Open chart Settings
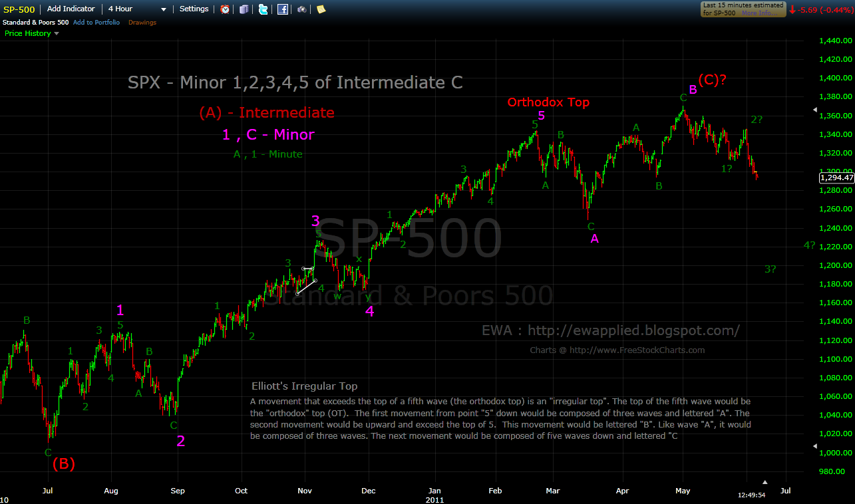855x504 pixels. pos(194,9)
